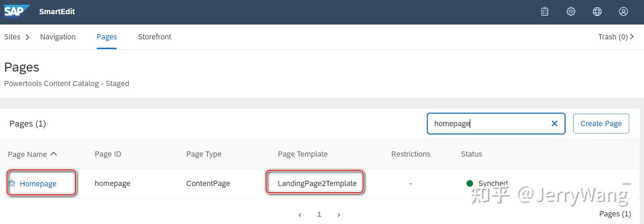Select page number 1 in pagination

[x=319, y=214]
